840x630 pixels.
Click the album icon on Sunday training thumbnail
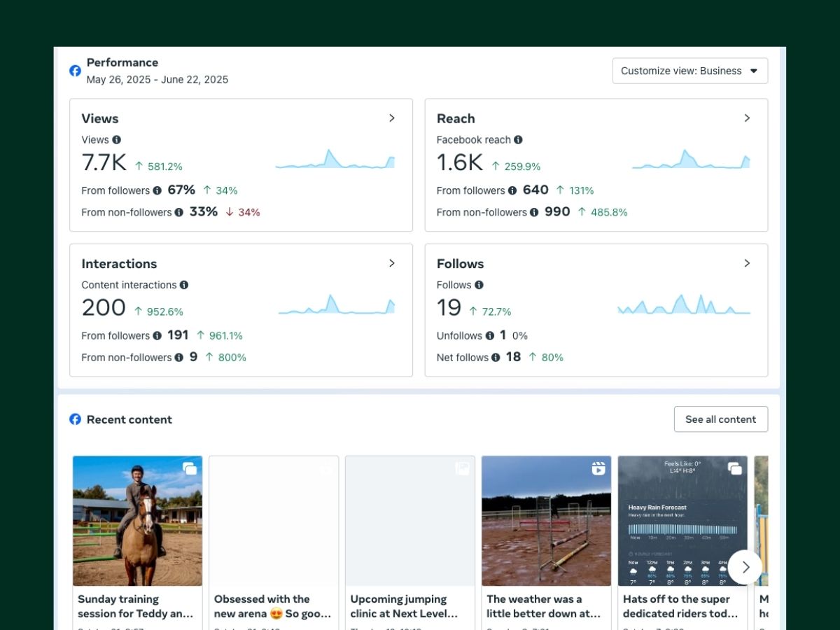click(190, 469)
